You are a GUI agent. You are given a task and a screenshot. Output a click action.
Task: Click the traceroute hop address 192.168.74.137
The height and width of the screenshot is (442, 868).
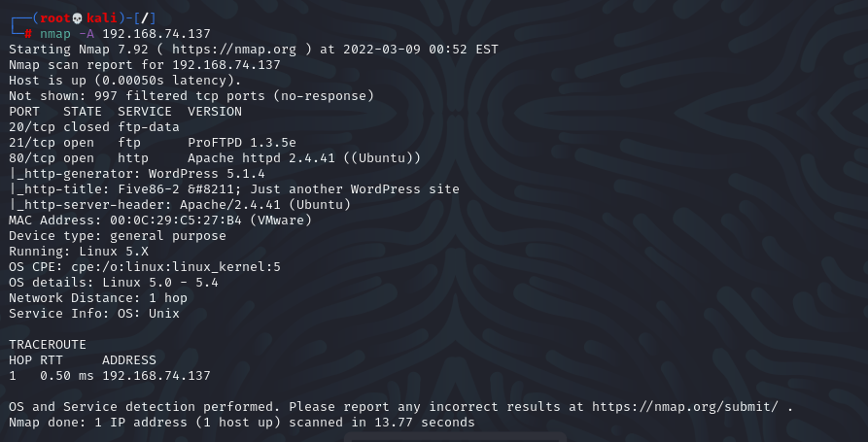coord(156,376)
